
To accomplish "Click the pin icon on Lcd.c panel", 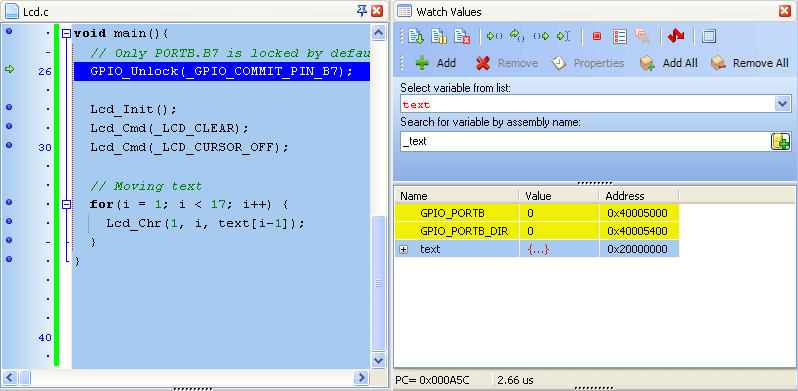I will (362, 11).
